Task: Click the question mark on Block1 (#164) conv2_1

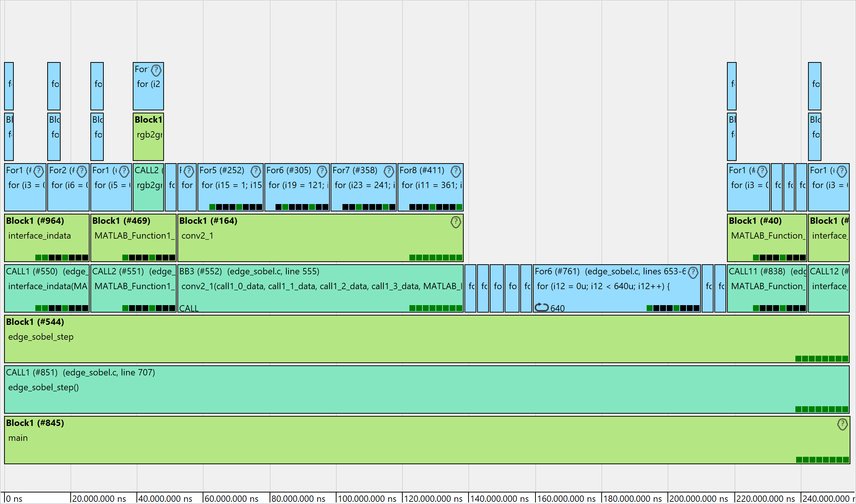Action: coord(456,223)
